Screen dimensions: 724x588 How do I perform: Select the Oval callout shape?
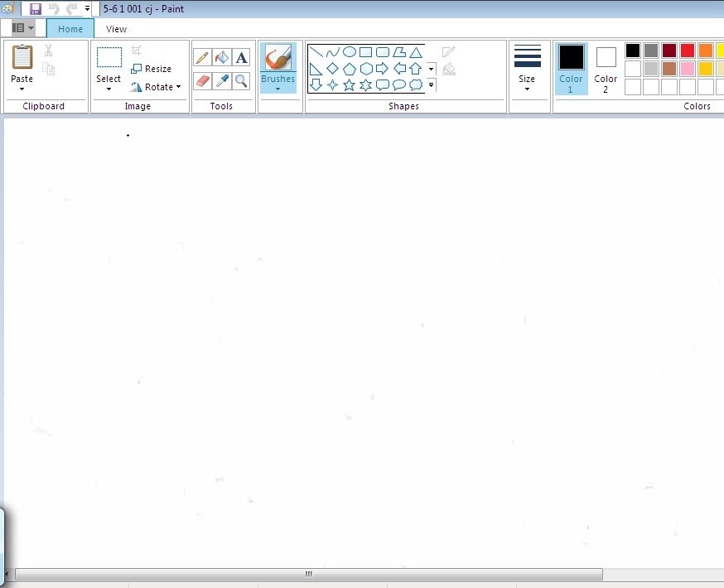399,85
